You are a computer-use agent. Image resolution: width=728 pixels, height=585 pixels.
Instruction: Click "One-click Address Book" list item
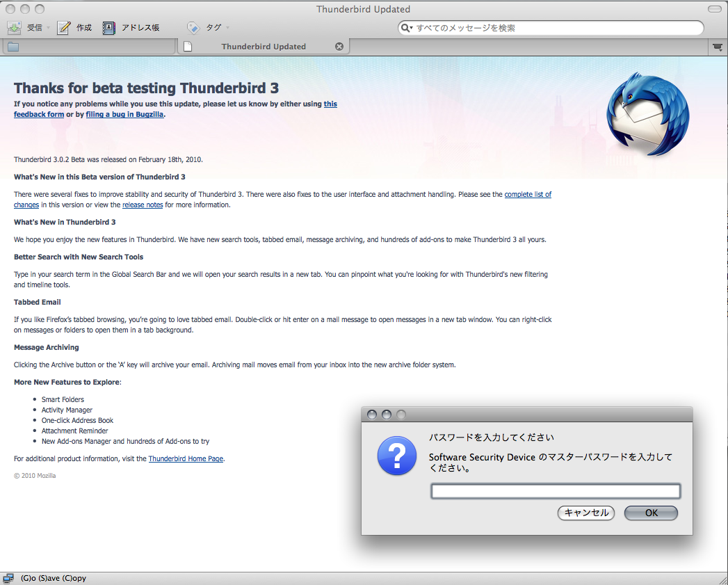(x=78, y=421)
